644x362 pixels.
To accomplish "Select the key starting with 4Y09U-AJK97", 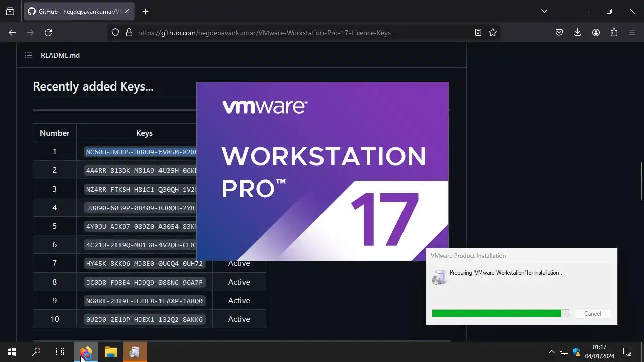I will coord(140,226).
